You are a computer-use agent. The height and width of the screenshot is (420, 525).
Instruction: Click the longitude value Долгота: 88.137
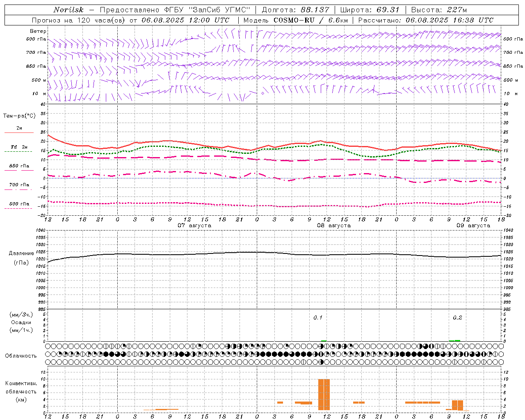click(295, 10)
